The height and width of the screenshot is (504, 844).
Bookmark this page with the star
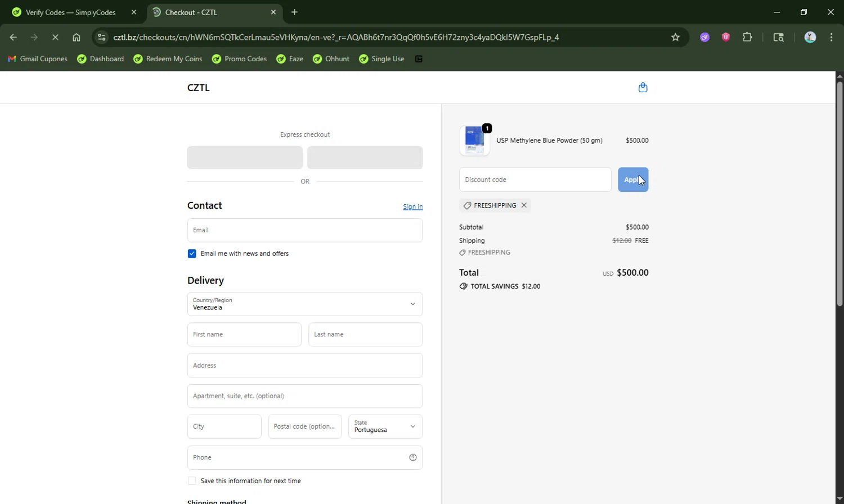pos(675,37)
